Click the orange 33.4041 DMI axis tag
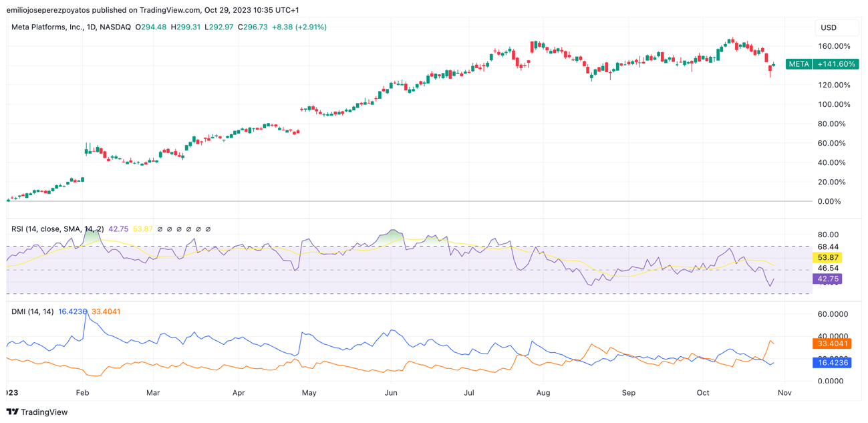 pyautogui.click(x=831, y=343)
